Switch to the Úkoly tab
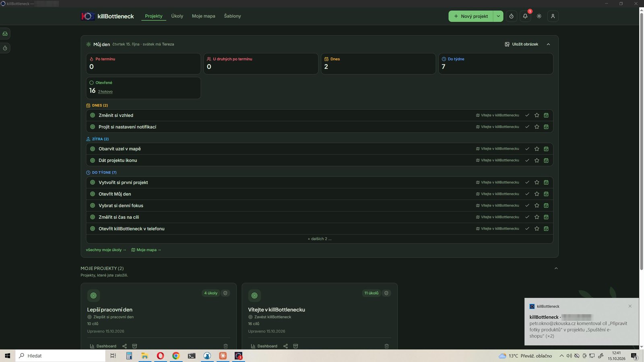Viewport: 644px width, 362px height. [x=177, y=16]
